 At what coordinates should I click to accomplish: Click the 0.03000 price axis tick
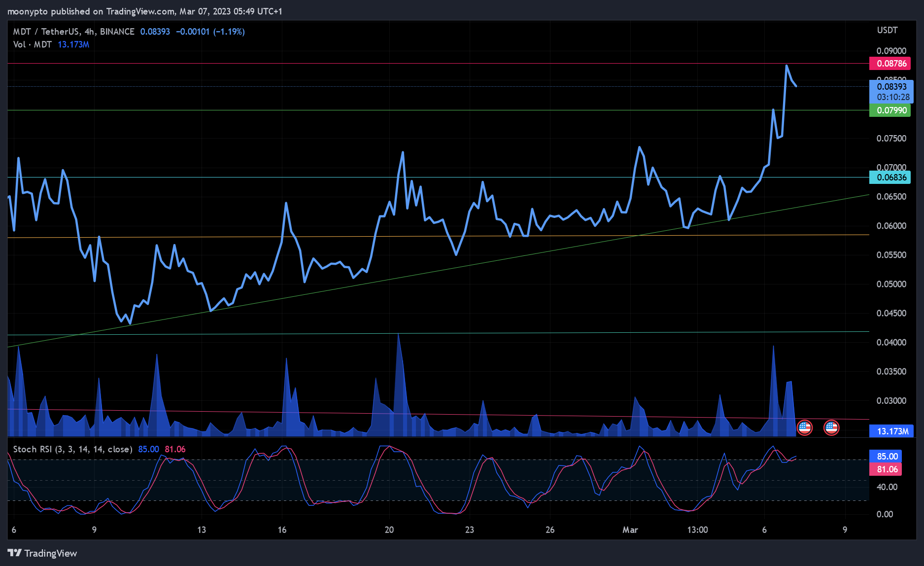tap(891, 400)
